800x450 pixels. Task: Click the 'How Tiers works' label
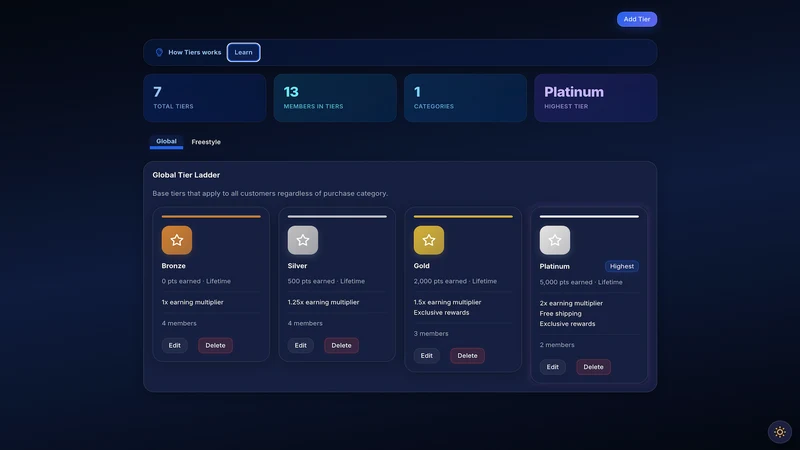tap(194, 52)
